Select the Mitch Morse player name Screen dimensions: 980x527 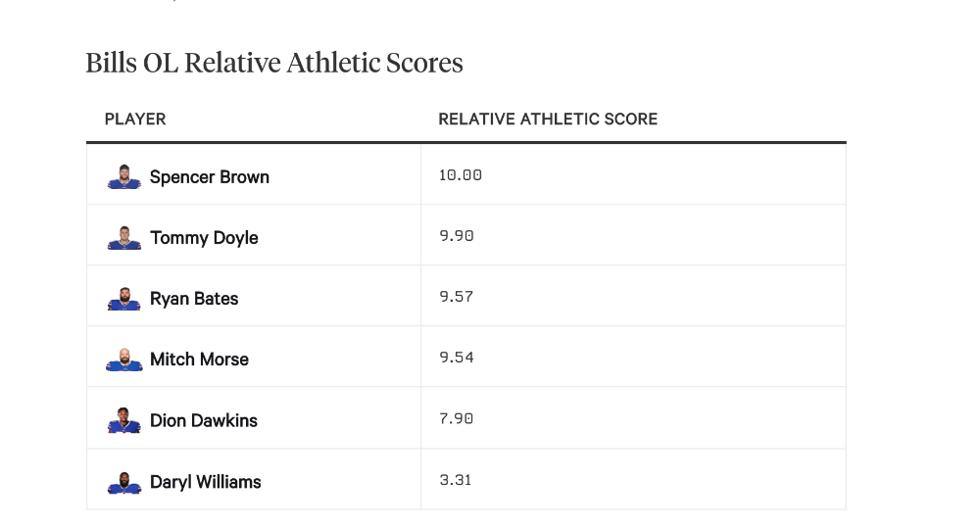pos(199,359)
